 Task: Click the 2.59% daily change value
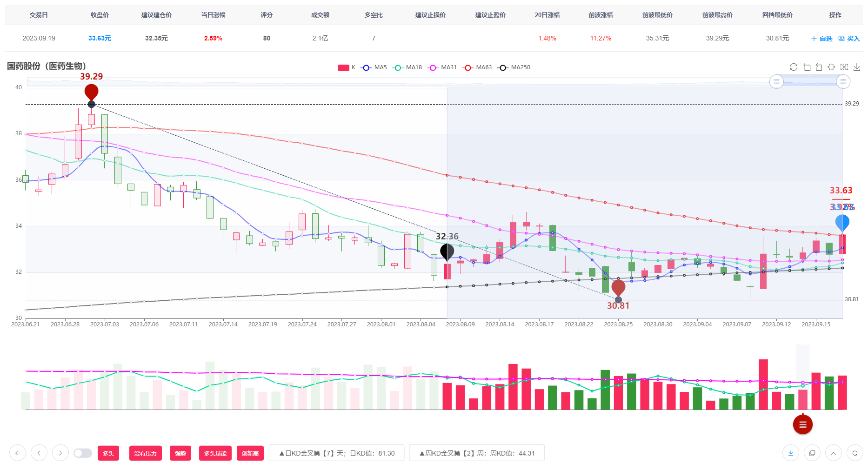[x=213, y=38]
